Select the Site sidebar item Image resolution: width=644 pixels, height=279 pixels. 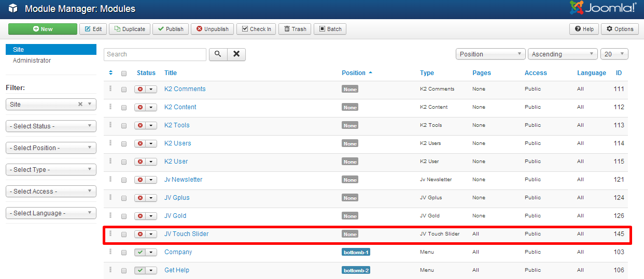[51, 50]
